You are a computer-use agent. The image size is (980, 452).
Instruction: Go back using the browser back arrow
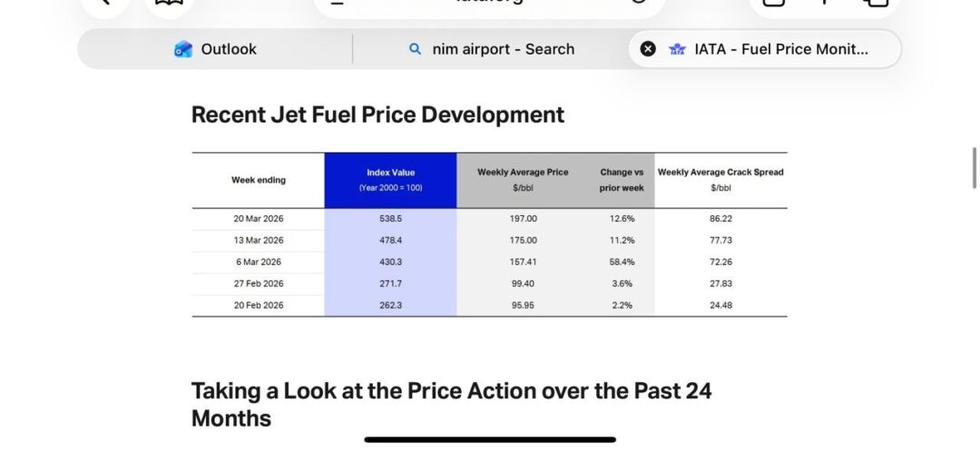point(104,3)
